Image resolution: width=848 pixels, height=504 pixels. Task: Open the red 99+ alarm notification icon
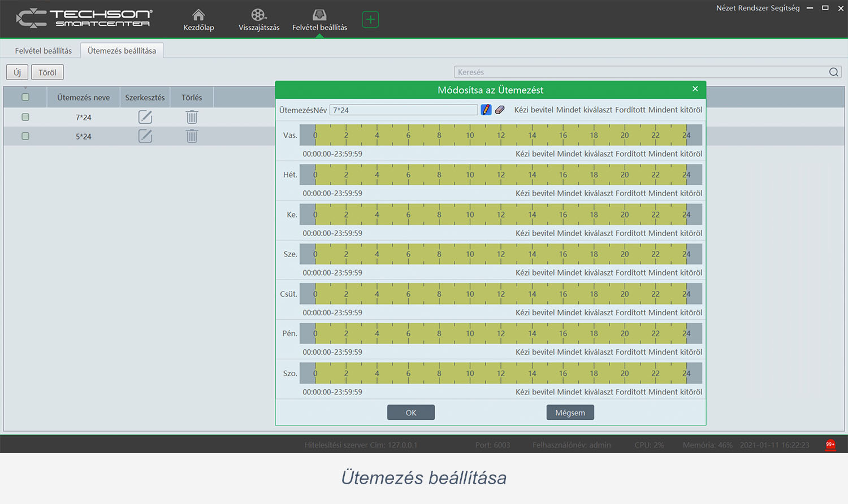830,445
